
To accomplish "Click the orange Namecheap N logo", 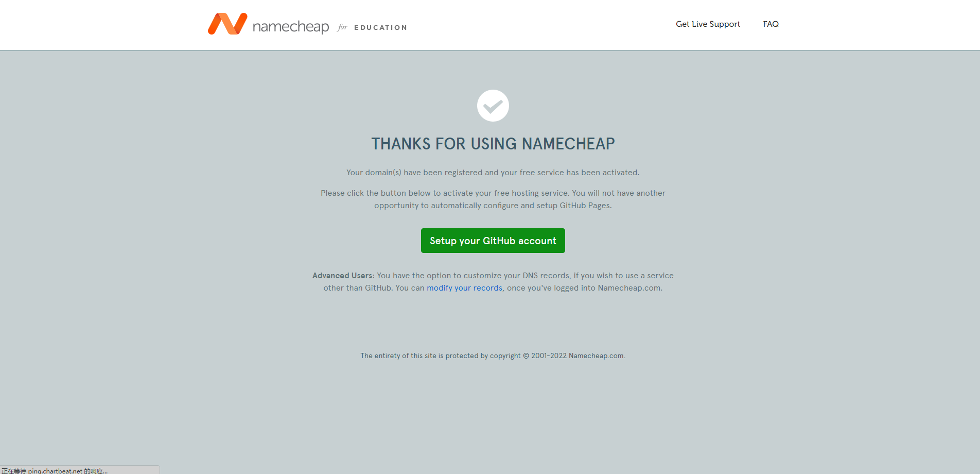I will (x=227, y=24).
